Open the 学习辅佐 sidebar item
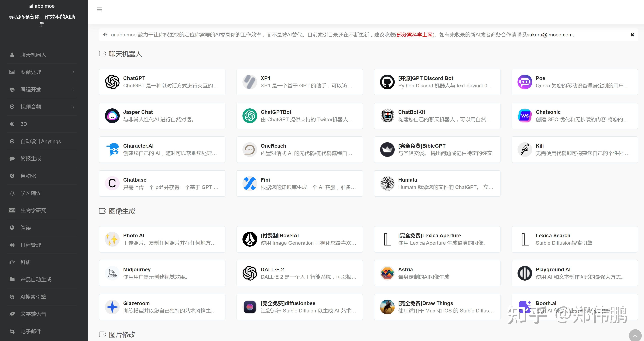 pos(31,193)
